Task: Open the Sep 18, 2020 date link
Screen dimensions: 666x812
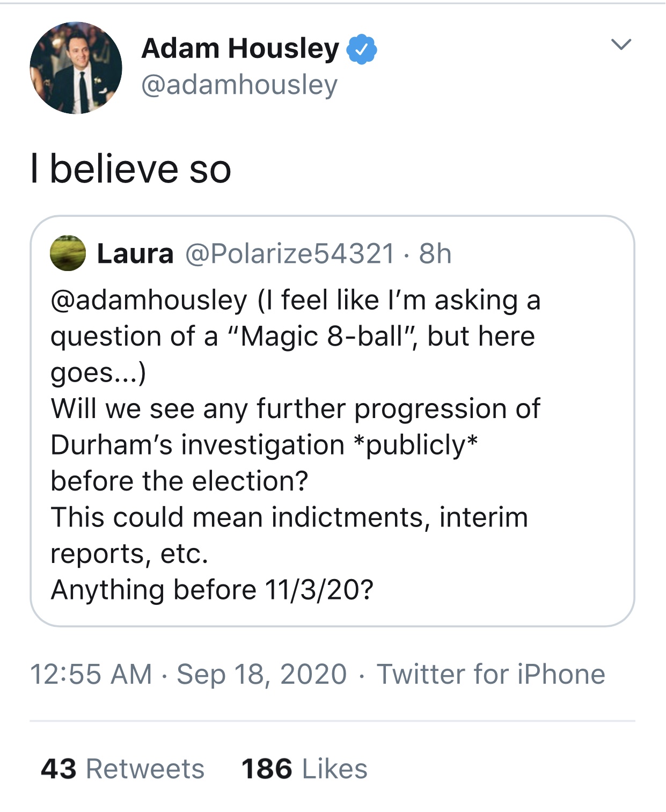Action: pyautogui.click(x=262, y=674)
